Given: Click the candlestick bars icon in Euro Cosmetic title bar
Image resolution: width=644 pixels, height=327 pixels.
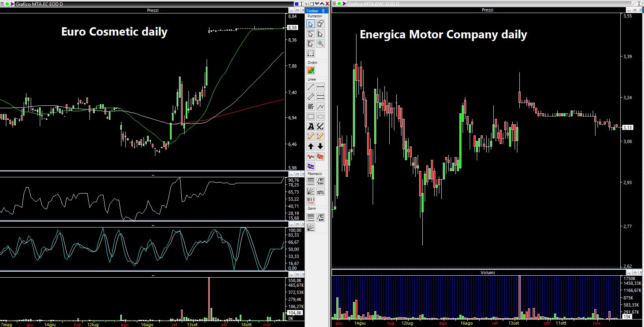Looking at the screenshot, I should [307, 4].
